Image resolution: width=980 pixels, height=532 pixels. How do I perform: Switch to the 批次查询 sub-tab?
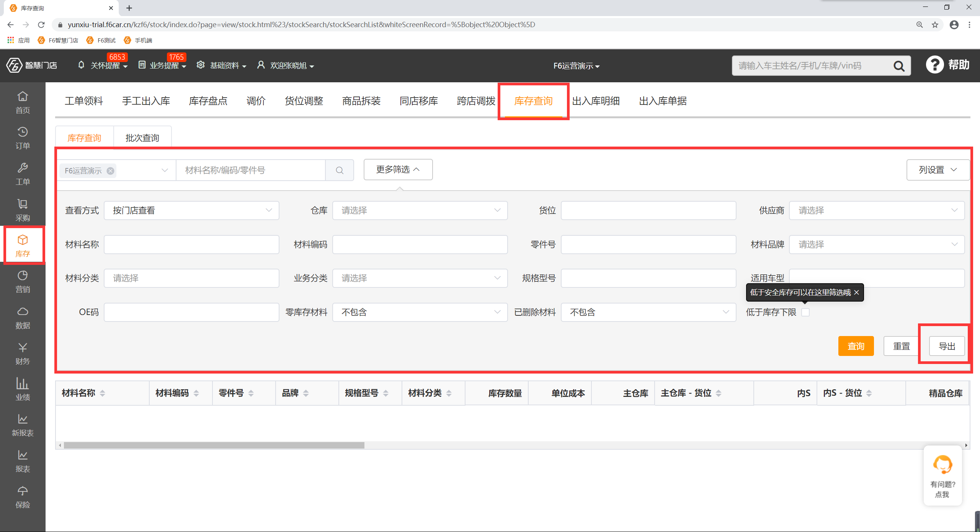[x=142, y=138]
